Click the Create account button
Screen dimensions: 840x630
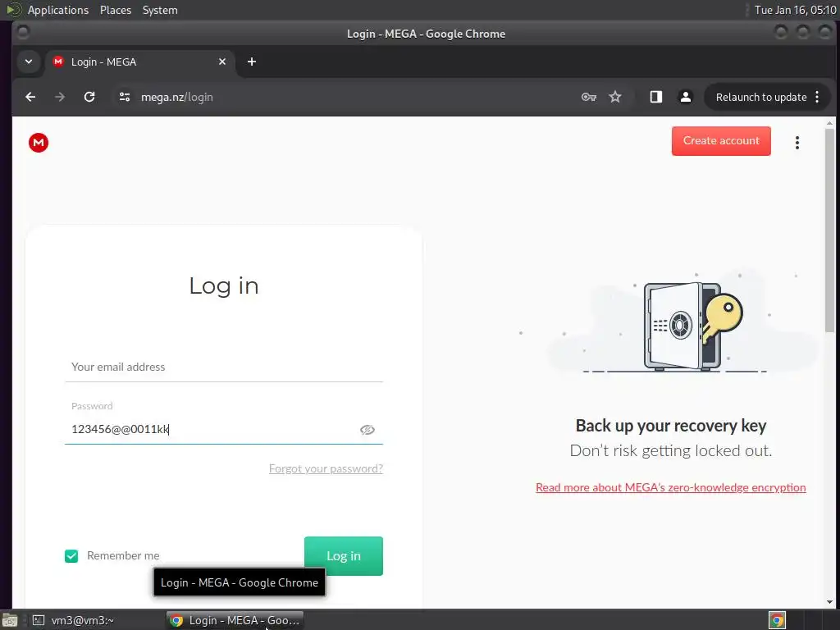[x=721, y=141]
